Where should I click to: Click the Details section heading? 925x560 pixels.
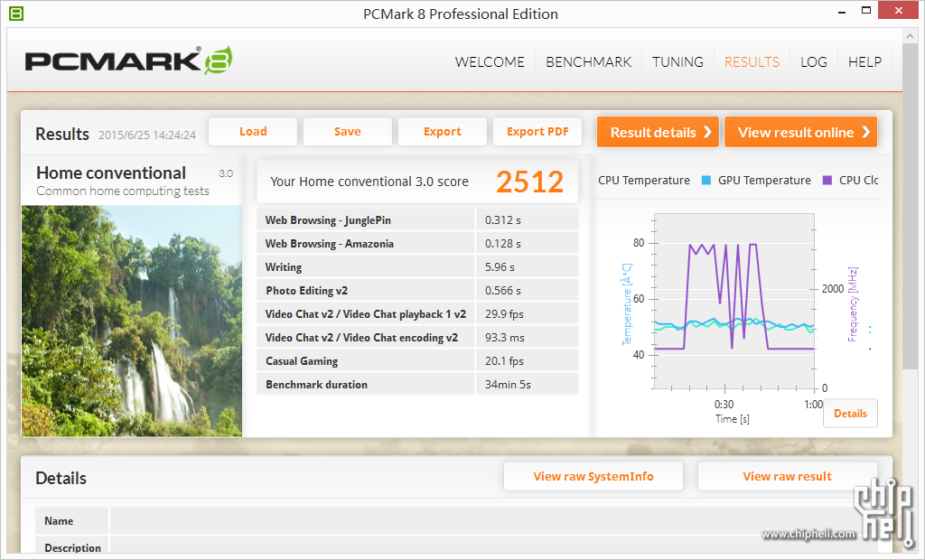[61, 478]
